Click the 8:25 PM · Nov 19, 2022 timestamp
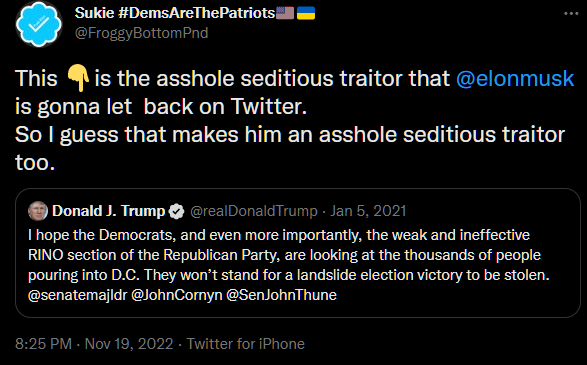 click(x=94, y=344)
